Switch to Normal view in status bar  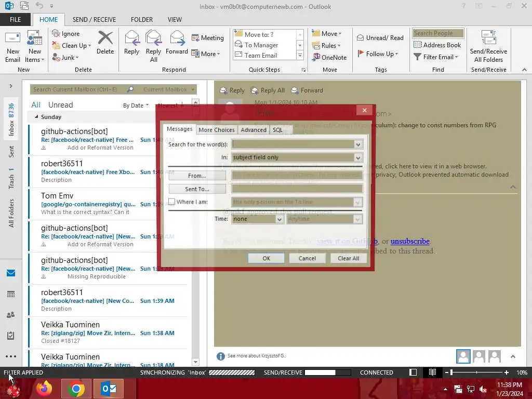point(413,373)
